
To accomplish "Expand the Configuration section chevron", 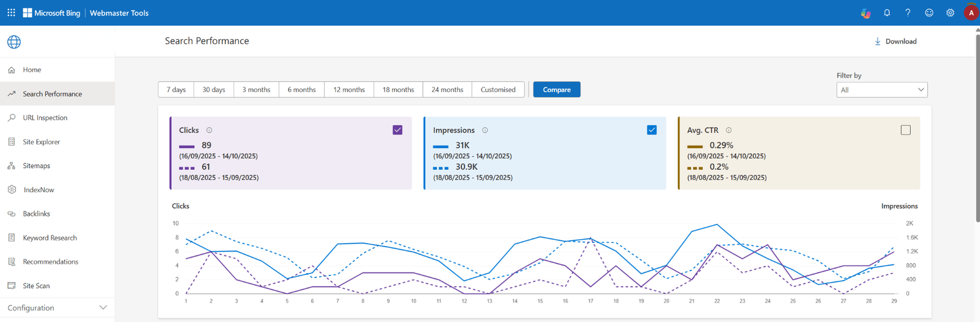I will [x=103, y=308].
